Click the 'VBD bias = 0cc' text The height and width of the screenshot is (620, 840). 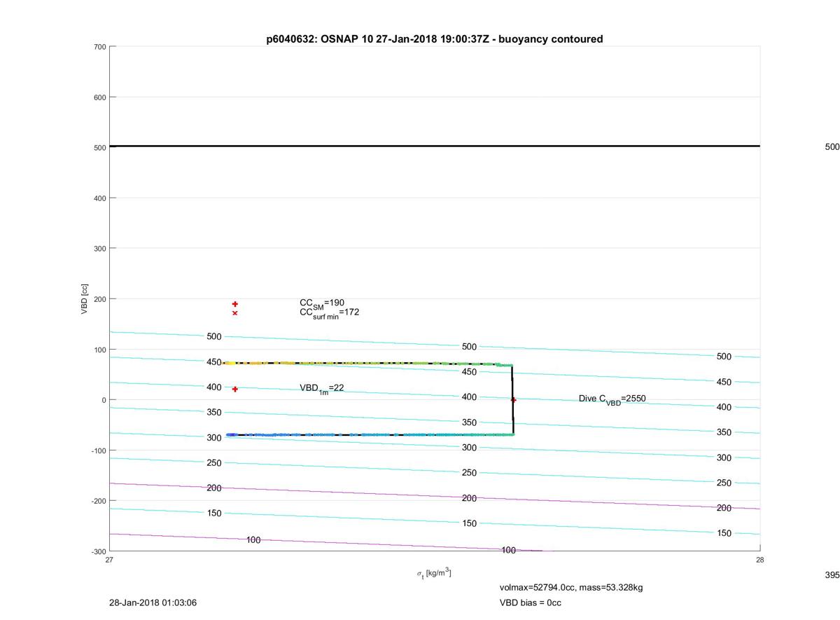pyautogui.click(x=531, y=602)
